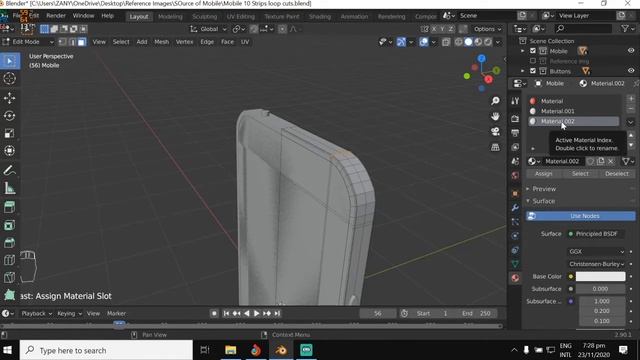This screenshot has height=360, width=640.
Task: Play the animation
Action: tap(256, 313)
